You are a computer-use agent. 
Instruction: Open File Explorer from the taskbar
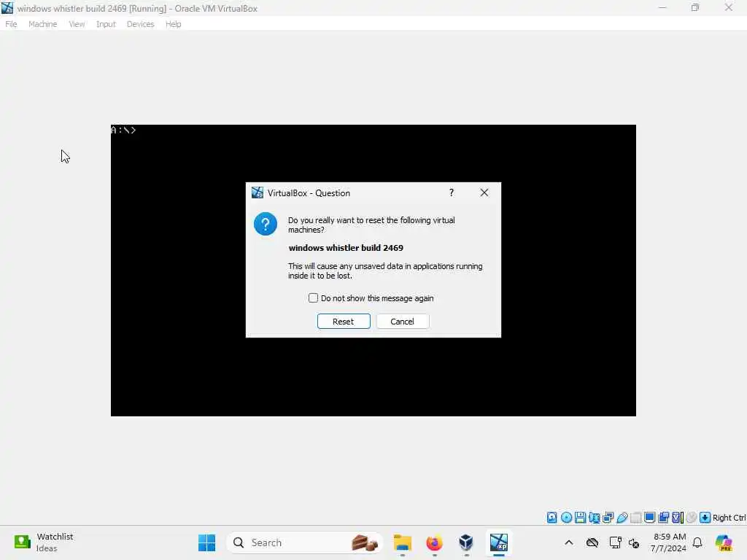[403, 542]
